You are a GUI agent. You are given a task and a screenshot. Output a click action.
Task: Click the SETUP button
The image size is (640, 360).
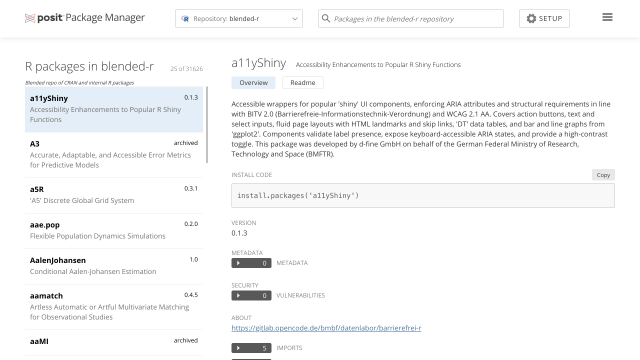(544, 18)
